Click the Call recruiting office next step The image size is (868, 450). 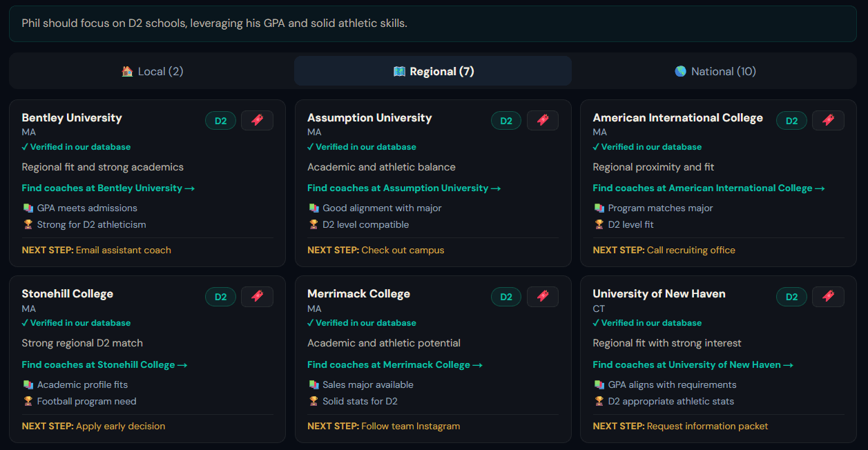click(x=691, y=250)
